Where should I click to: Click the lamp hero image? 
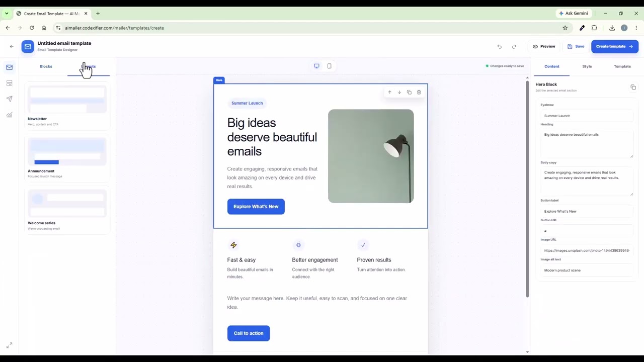(x=371, y=156)
